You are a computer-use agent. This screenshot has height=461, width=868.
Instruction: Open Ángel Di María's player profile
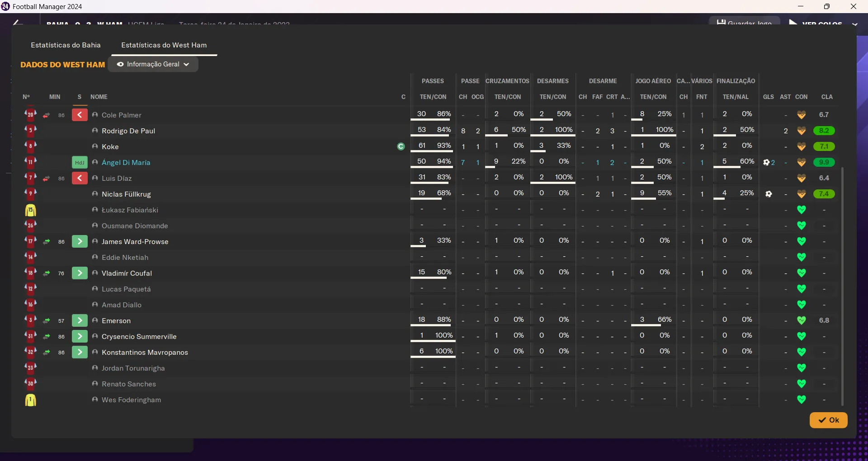pyautogui.click(x=126, y=162)
